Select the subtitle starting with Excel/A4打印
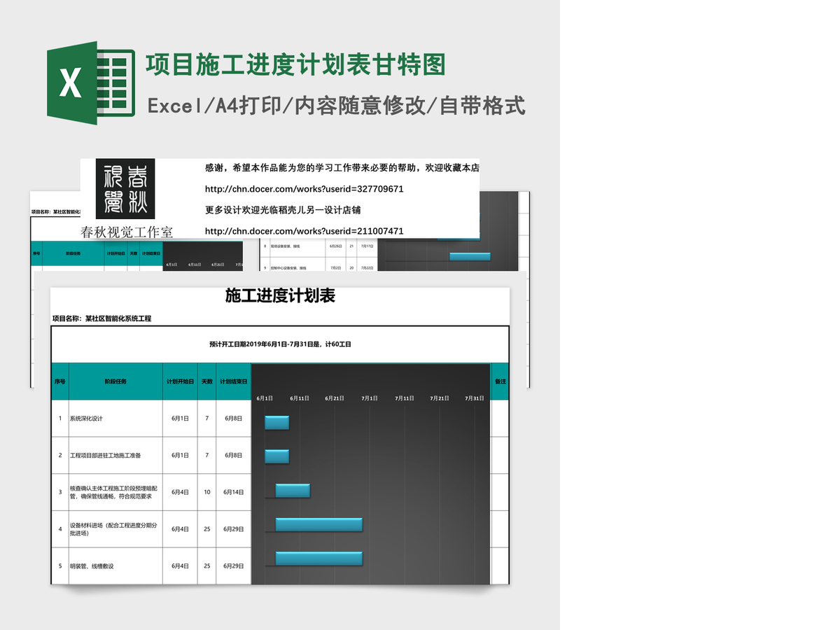Screen dimensions: 840x630 click(336, 106)
